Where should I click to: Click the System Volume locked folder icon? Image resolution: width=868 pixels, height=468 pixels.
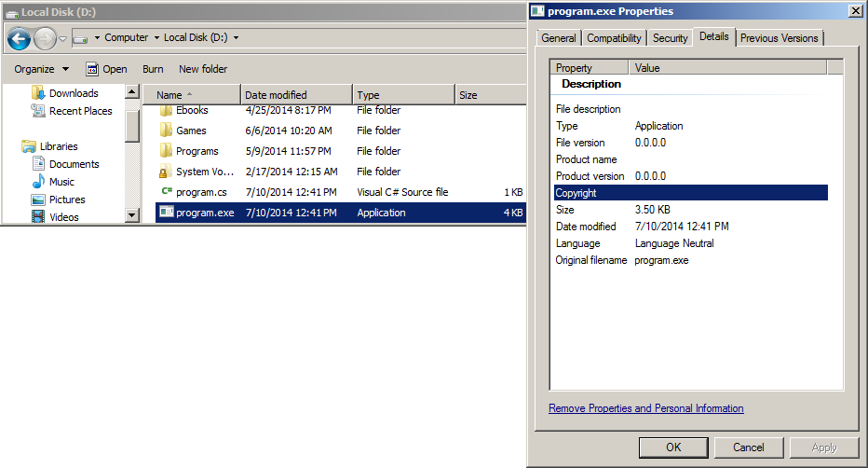[x=166, y=172]
